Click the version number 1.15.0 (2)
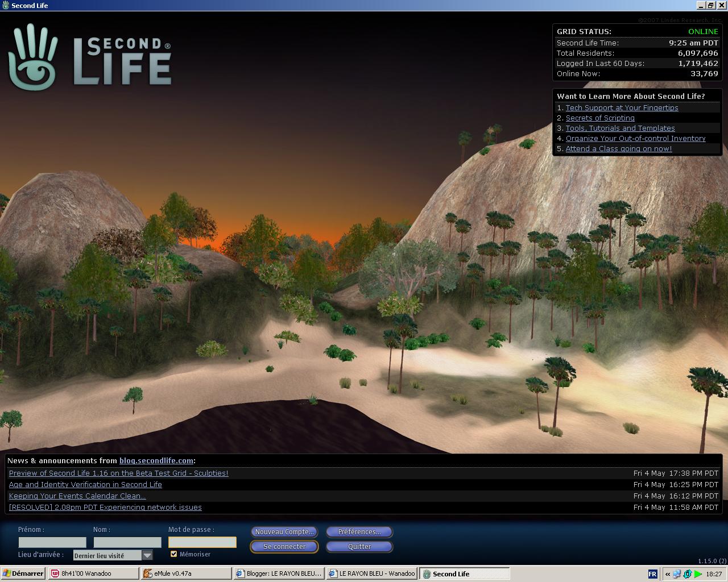Screen dimensions: 728x582 click(712, 561)
